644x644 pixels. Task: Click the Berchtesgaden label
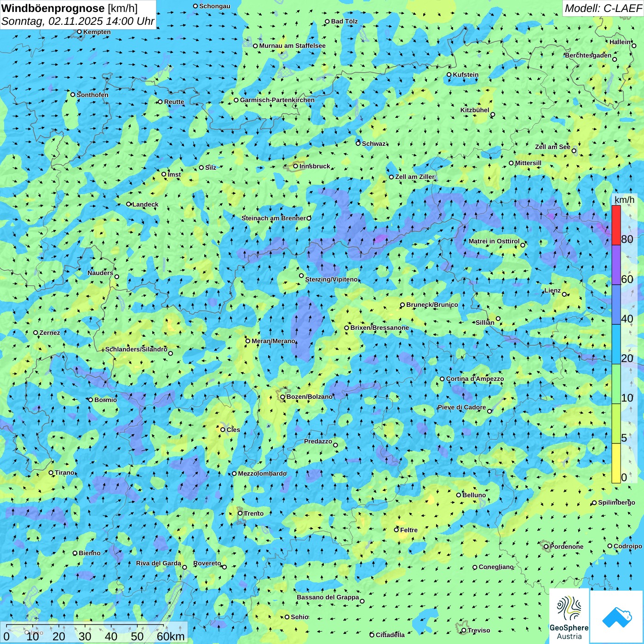[x=588, y=55]
